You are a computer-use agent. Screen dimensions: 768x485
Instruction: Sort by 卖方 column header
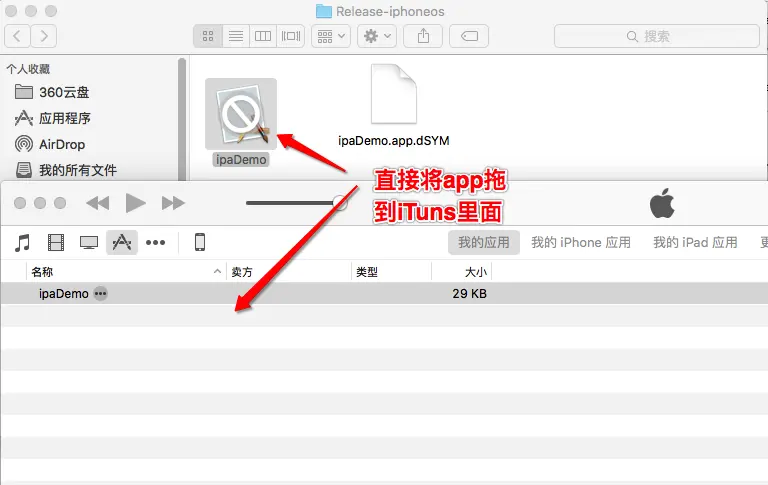tap(289, 272)
